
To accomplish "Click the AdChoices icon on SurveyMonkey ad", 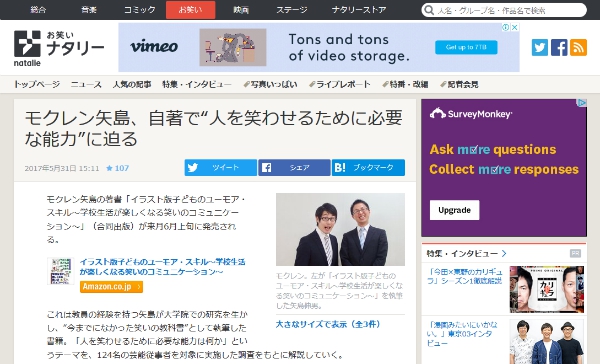I will 582,103.
